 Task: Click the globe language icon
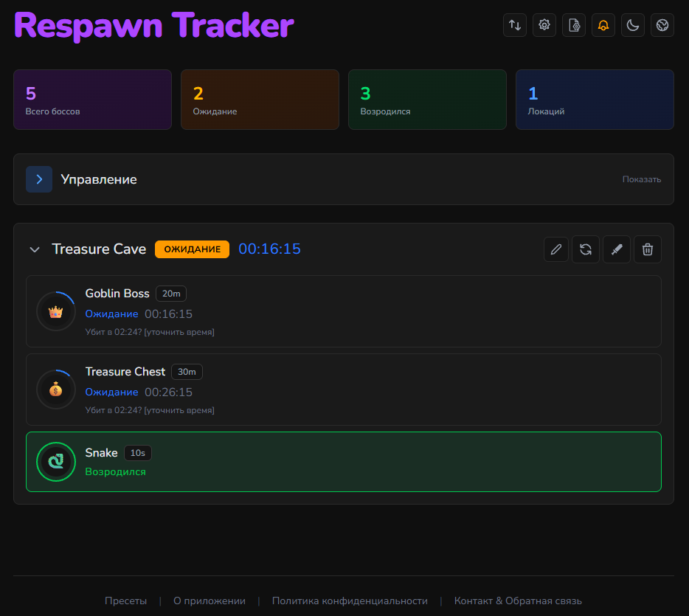(662, 25)
